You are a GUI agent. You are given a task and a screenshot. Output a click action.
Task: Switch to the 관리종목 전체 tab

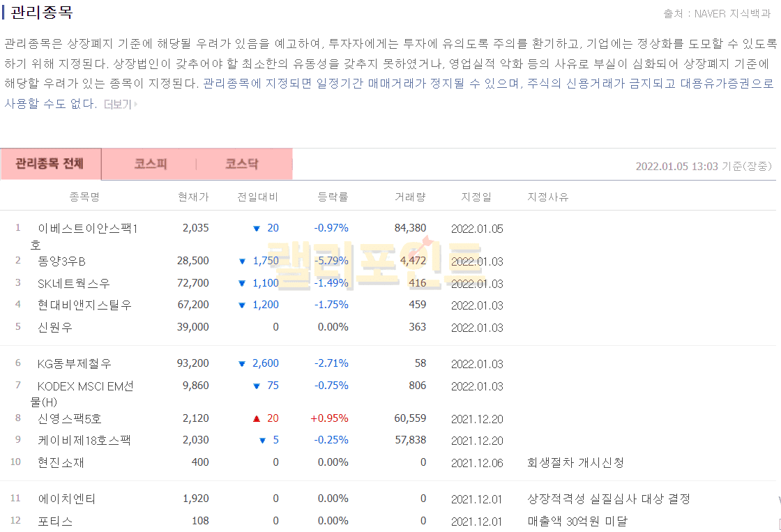pos(50,165)
